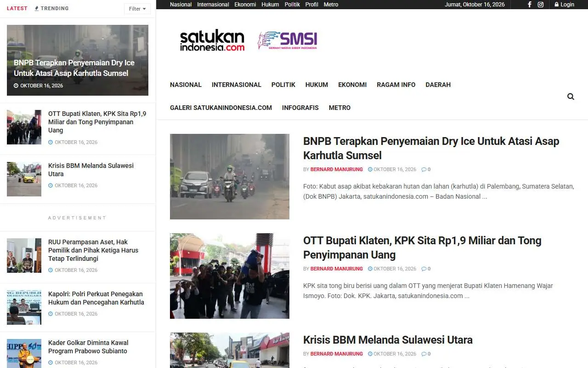Viewport: 588px width, 368px height.
Task: Switch to the Latest tab
Action: (17, 8)
